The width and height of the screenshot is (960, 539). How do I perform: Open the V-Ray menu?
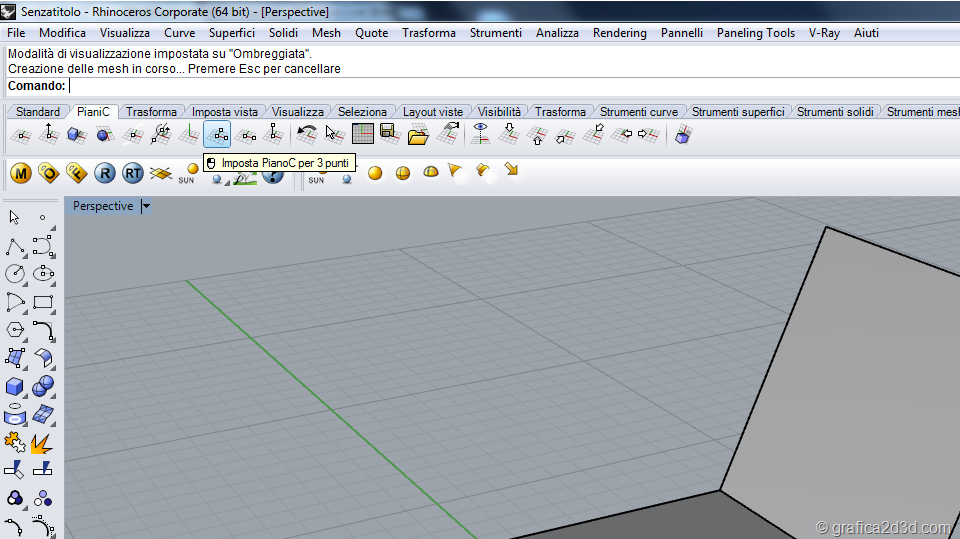click(x=824, y=33)
